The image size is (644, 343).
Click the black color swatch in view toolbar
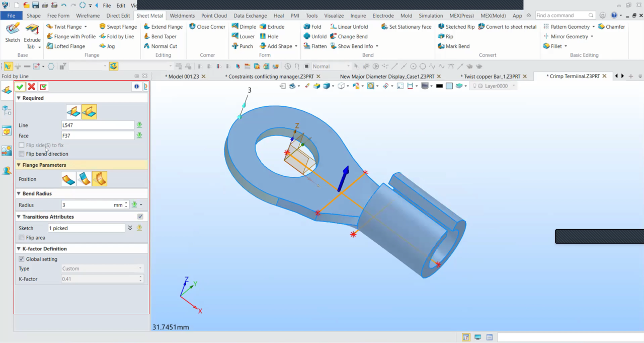pos(439,86)
